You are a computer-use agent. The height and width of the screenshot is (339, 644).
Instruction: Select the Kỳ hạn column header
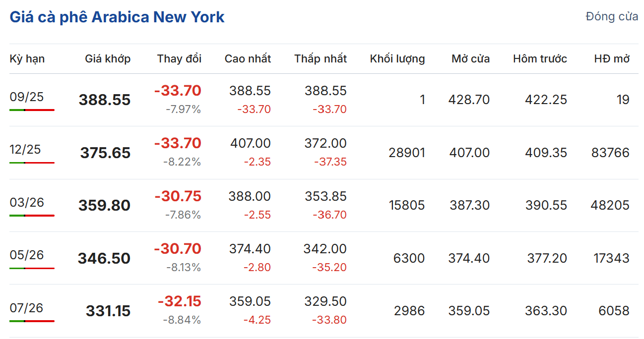pos(27,59)
